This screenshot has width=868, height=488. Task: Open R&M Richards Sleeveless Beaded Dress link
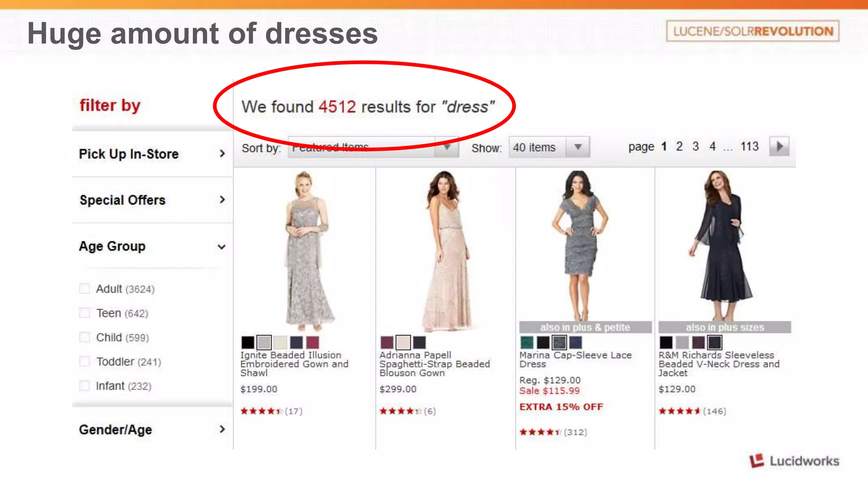[719, 364]
